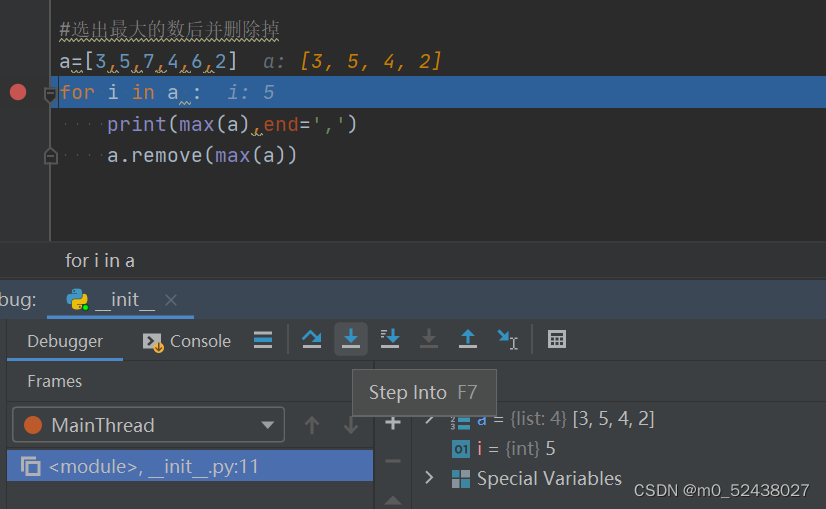The image size is (826, 509).
Task: Place cursor in the a.remove(max(a)) line
Action: (x=202, y=155)
